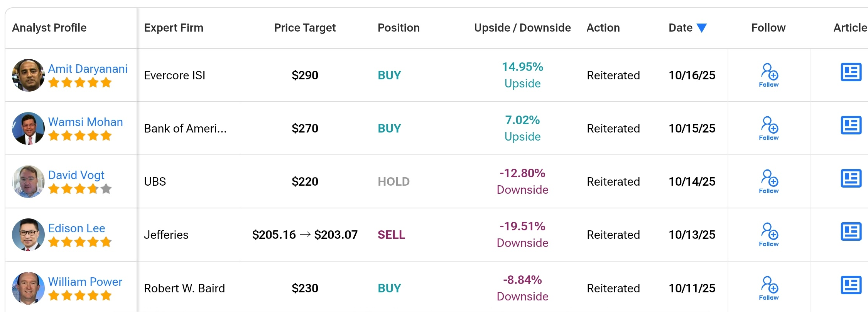Click Follow icon in David Vogt row
The image size is (868, 312).
769,181
